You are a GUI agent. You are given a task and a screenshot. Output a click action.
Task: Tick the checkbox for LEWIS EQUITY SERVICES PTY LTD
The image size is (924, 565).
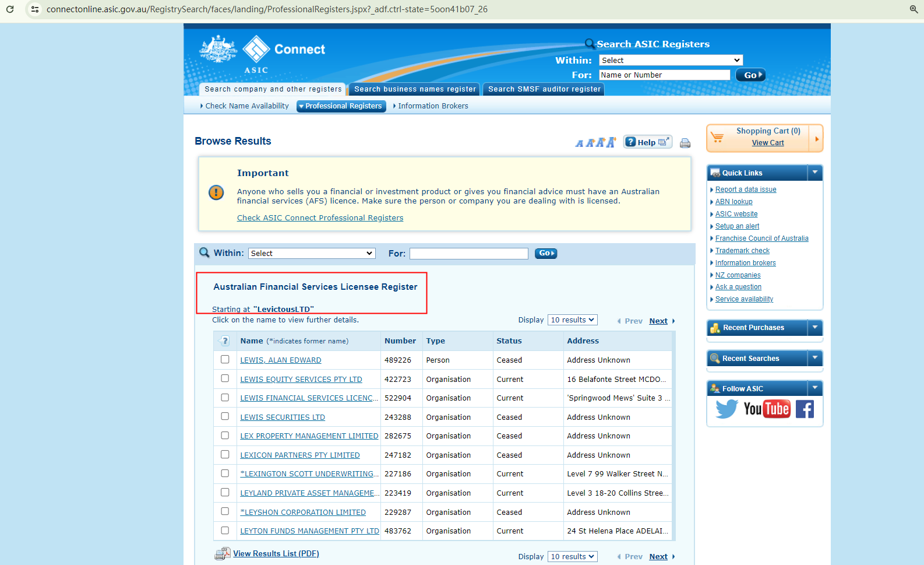pos(225,378)
